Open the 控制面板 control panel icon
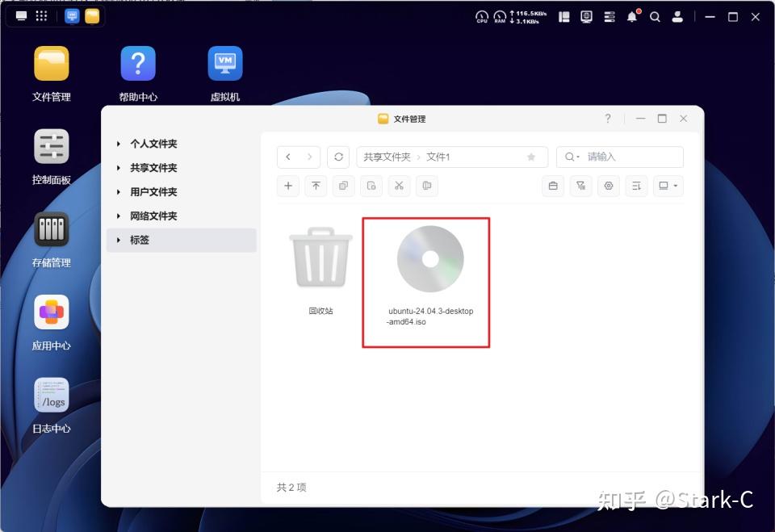 [x=52, y=146]
